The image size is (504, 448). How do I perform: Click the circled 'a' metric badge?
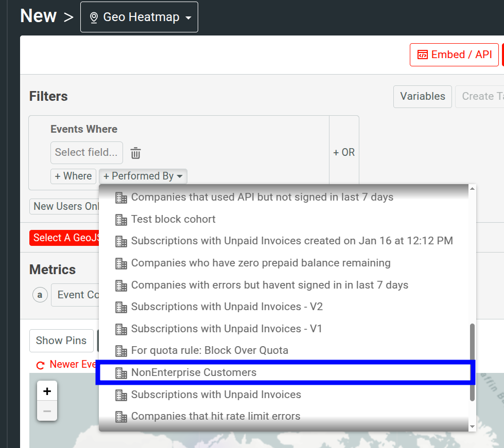click(x=40, y=295)
